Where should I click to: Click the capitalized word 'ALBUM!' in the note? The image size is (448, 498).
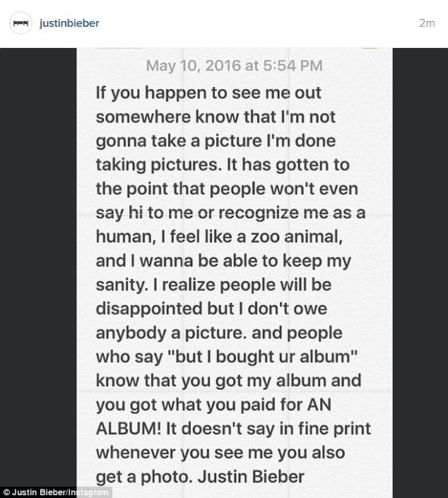(x=129, y=429)
